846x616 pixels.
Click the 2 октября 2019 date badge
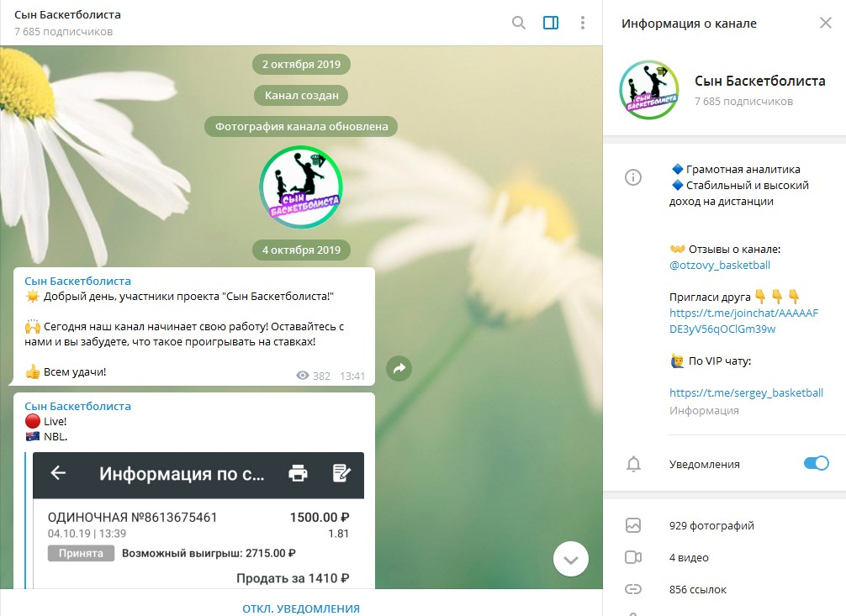(301, 64)
